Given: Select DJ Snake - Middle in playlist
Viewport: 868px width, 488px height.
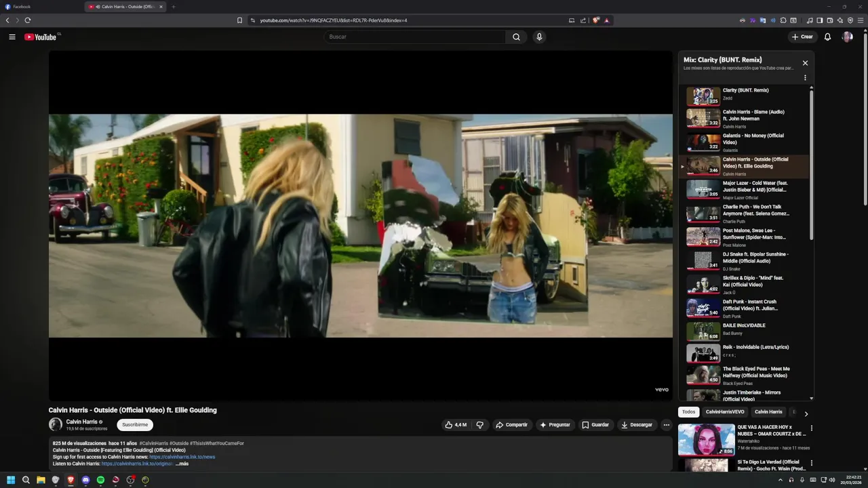Looking at the screenshot, I should pyautogui.click(x=744, y=261).
